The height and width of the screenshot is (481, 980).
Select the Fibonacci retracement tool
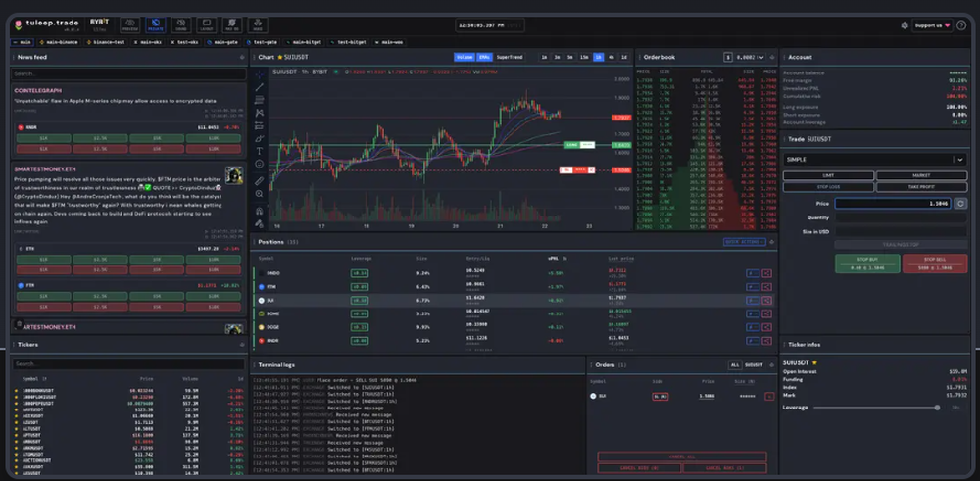260,100
